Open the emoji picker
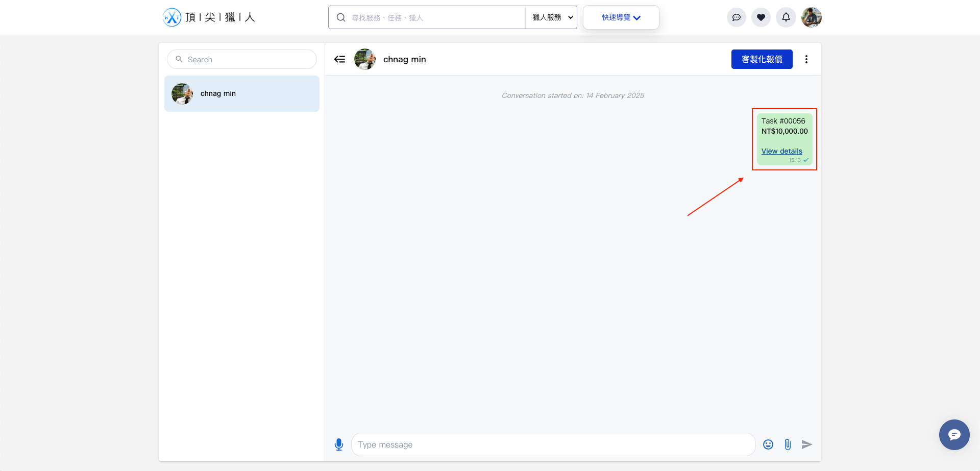 (768, 444)
